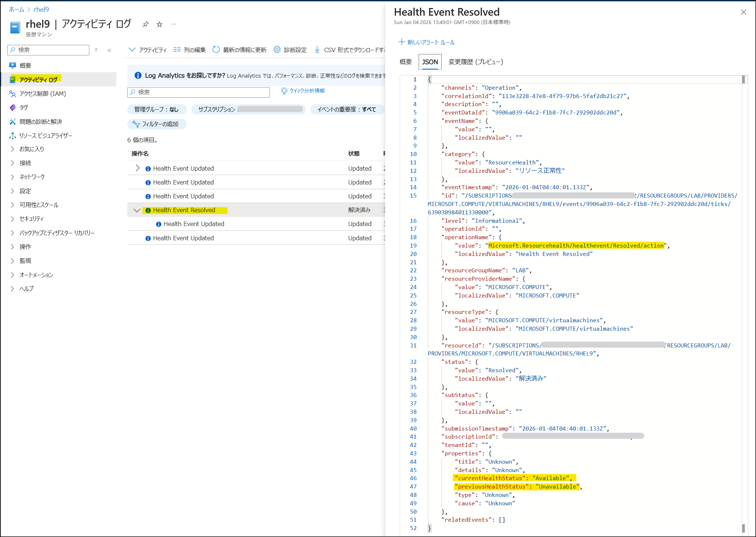Close the Health Event Resolved panel
Viewport: 756px width, 537px height.
pyautogui.click(x=744, y=12)
